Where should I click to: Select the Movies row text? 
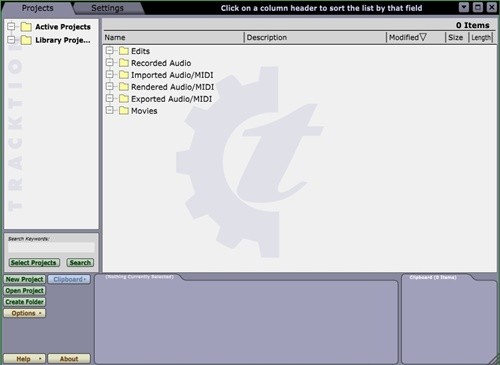[144, 111]
